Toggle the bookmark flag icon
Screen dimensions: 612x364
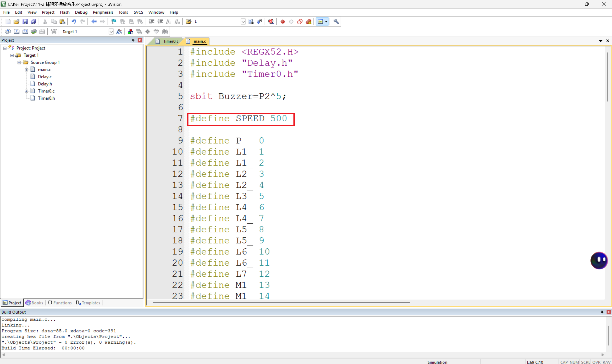click(113, 21)
